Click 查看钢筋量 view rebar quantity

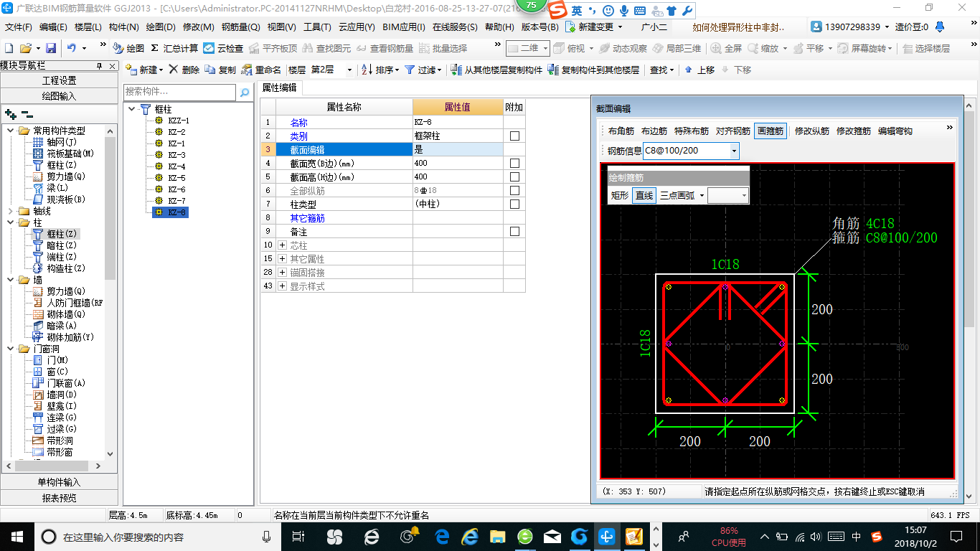click(385, 48)
